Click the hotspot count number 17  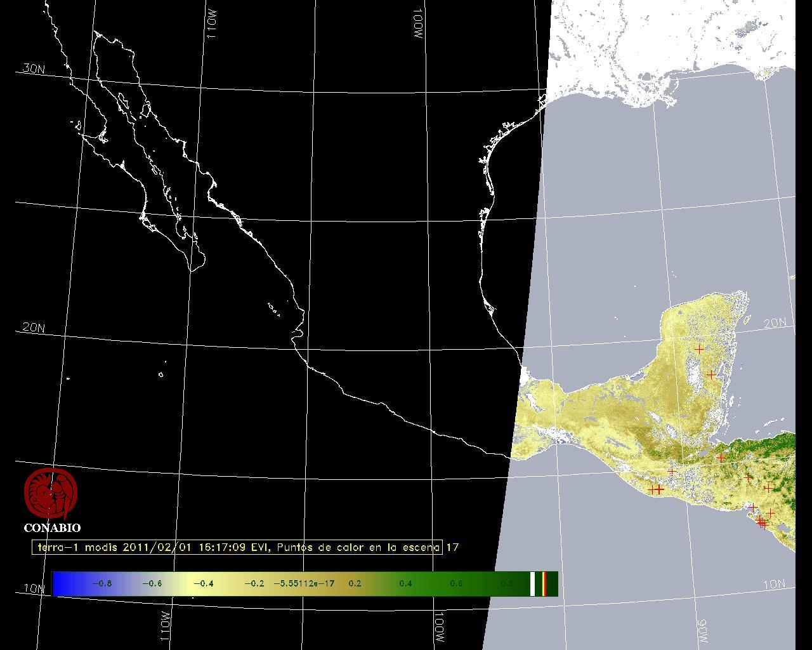pos(452,547)
